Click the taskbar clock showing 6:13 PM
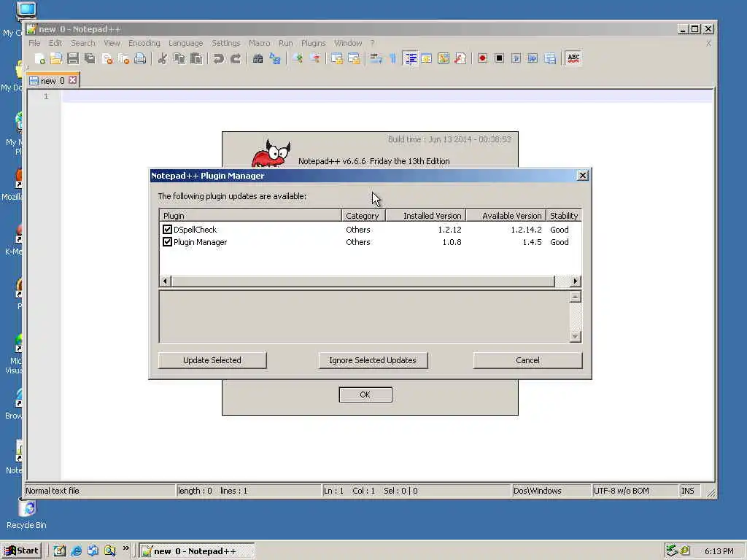Image resolution: width=747 pixels, height=560 pixels. pos(719,551)
